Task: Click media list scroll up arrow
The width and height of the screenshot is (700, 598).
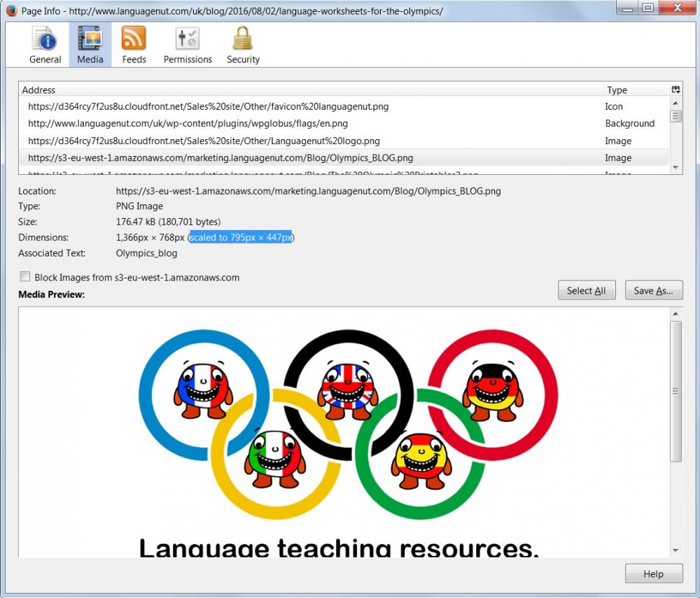Action: click(675, 104)
